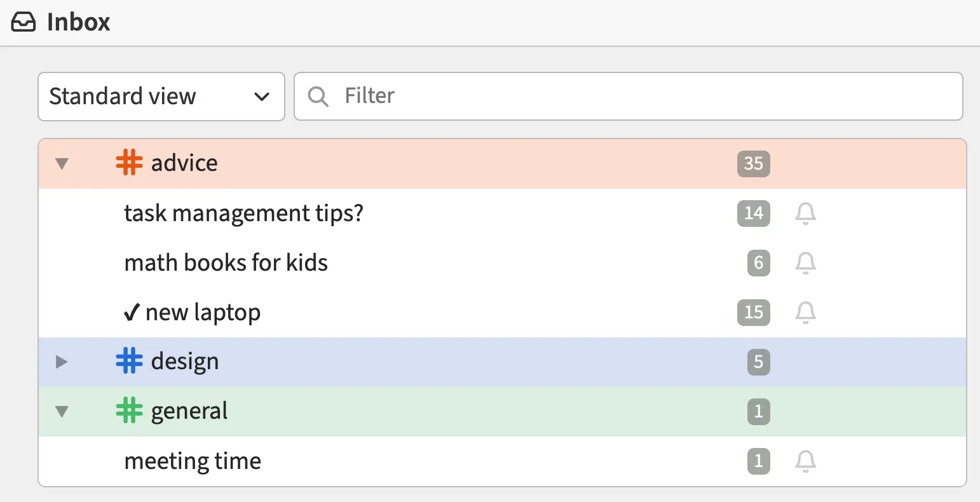Click the 5 unread badge on design
Screen dimensions: 980x502
point(758,362)
